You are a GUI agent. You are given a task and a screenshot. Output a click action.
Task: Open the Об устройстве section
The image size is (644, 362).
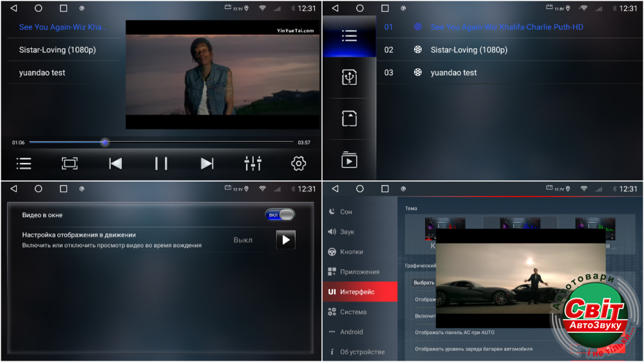pos(362,352)
